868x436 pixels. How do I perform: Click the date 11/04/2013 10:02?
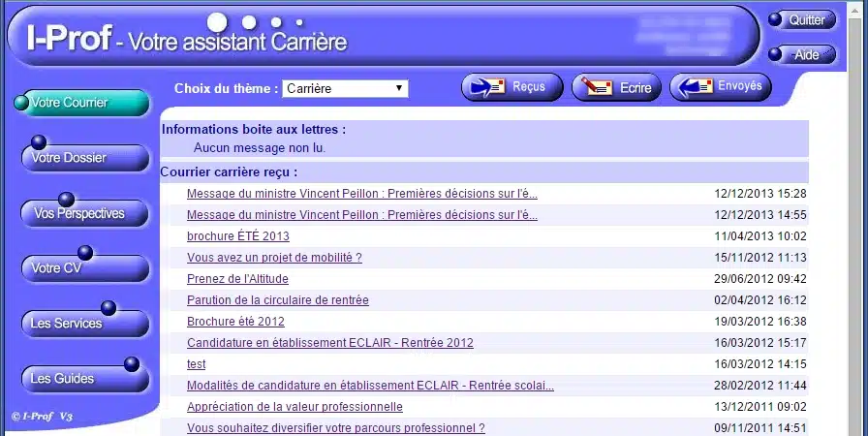(760, 236)
